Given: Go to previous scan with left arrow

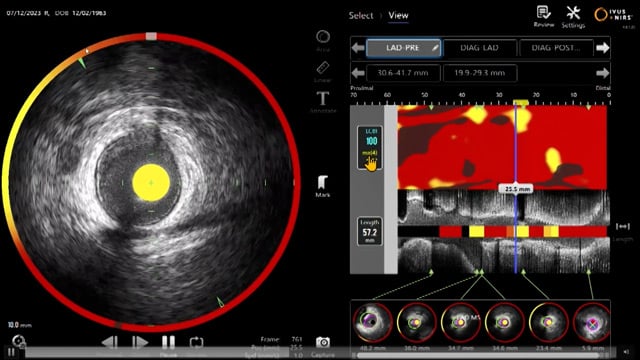Looking at the screenshot, I should pyautogui.click(x=358, y=48).
